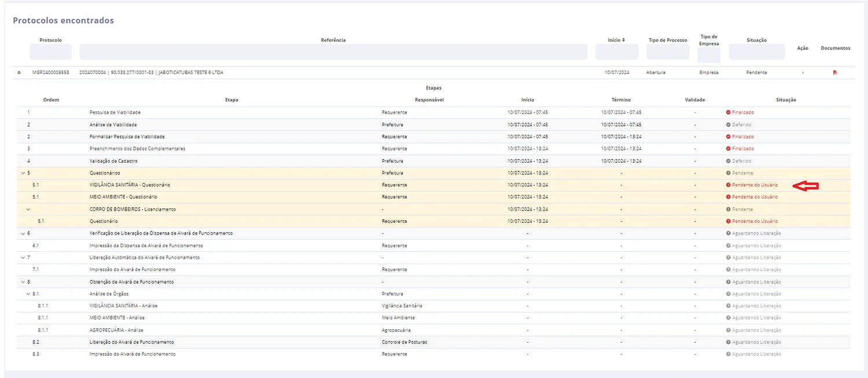
Task: Collapse step 5 Questionários
Action: pos(23,173)
